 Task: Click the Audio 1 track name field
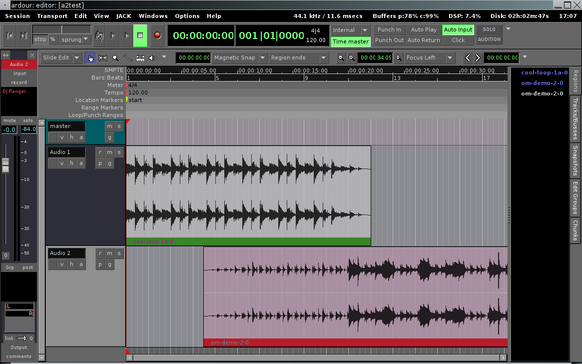pos(67,152)
